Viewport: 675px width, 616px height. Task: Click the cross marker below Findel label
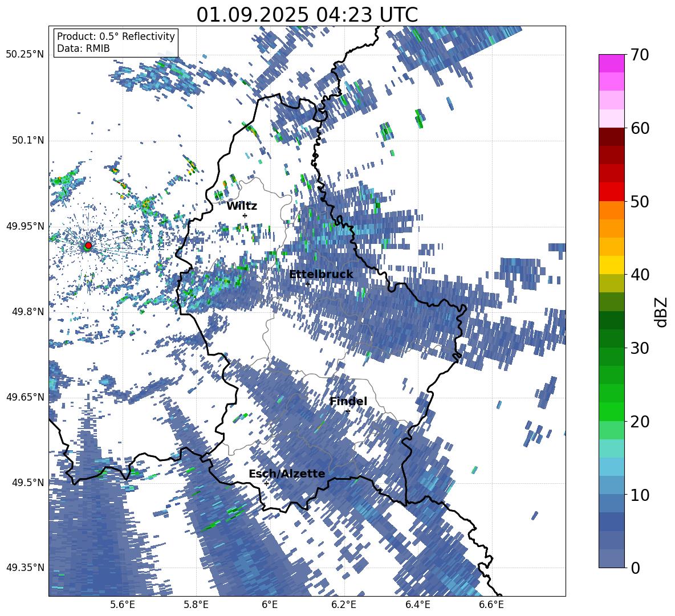coord(348,411)
